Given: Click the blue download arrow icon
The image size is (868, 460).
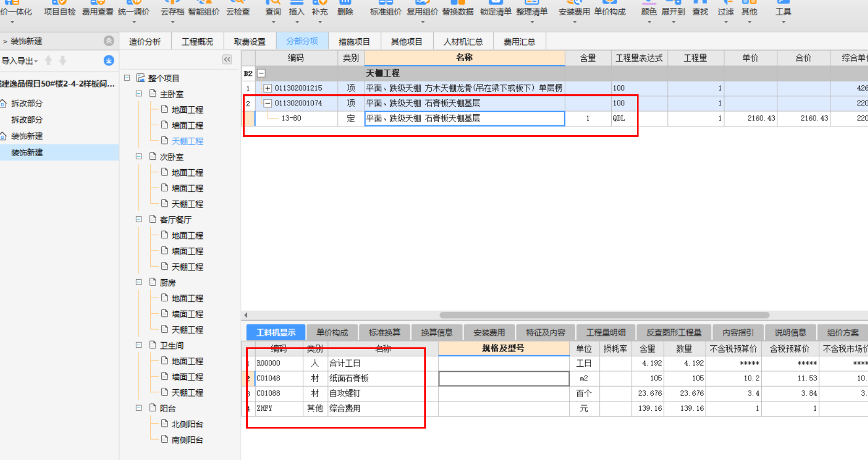Looking at the screenshot, I should point(109,61).
